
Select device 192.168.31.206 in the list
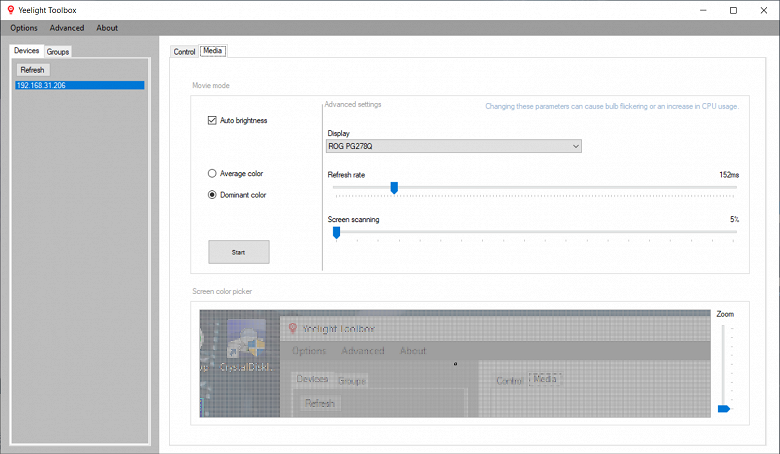[80, 85]
